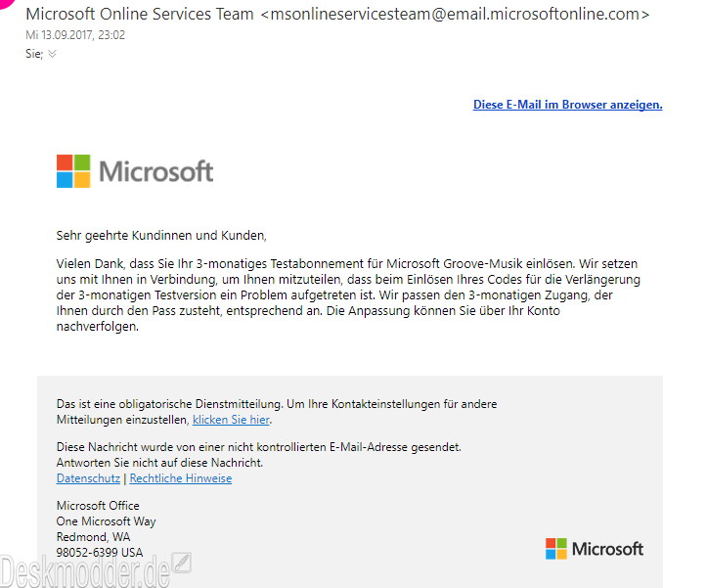The width and height of the screenshot is (707, 588).
Task: Click greeting "Sehr geehrte Kundinnen und Kunden"
Action: pyautogui.click(x=161, y=236)
